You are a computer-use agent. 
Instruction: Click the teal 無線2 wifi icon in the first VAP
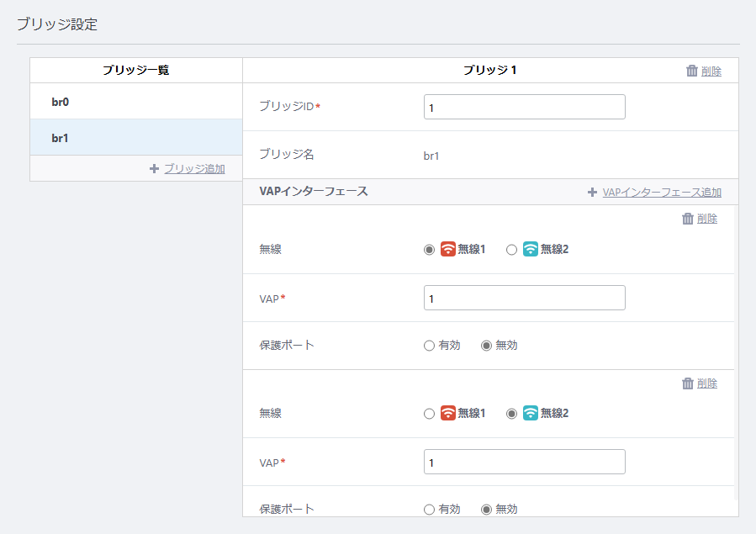click(x=531, y=249)
